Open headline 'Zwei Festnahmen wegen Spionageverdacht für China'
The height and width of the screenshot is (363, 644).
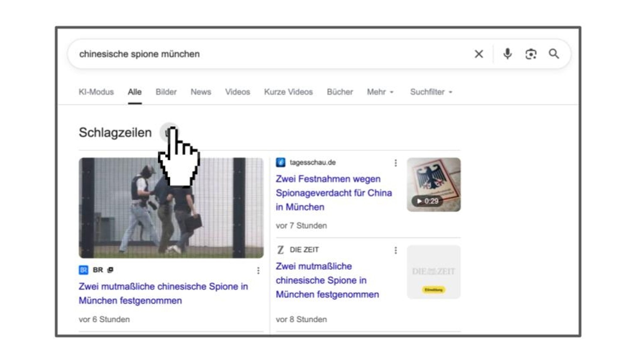click(x=334, y=193)
